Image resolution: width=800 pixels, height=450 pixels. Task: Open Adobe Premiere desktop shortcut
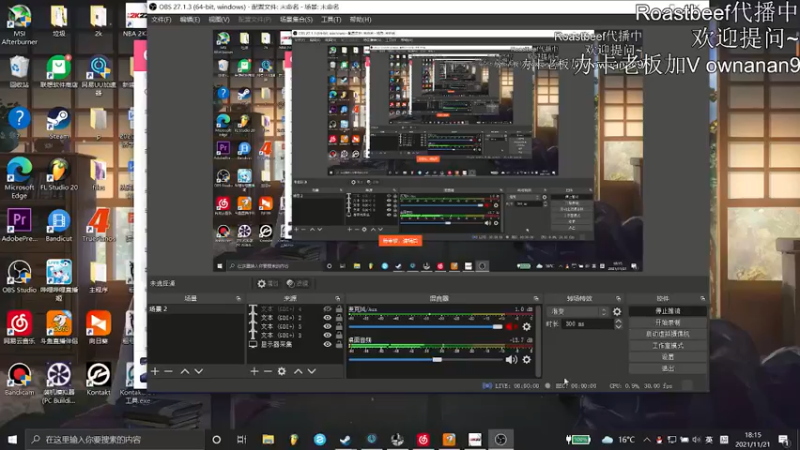coord(19,225)
